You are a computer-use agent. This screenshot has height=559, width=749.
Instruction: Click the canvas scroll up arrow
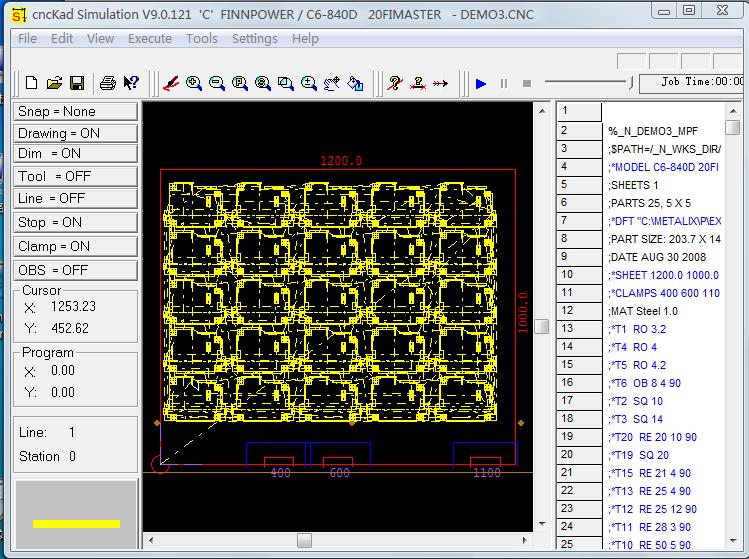click(542, 111)
